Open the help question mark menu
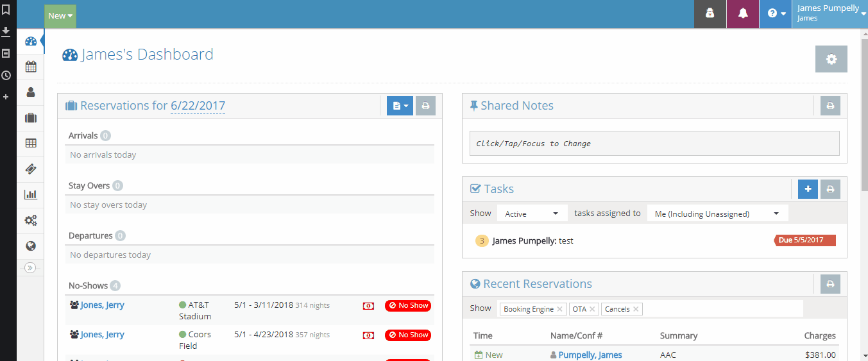 click(776, 13)
